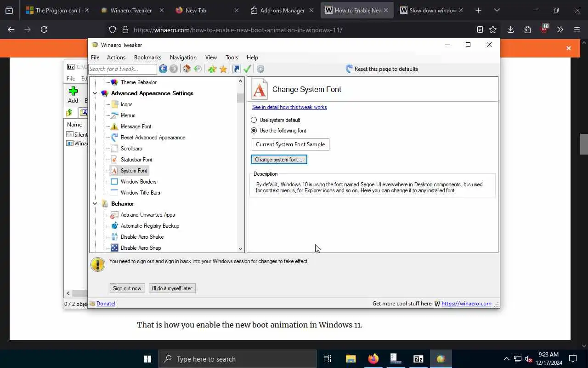
Task: Select Reset Advanced Appearance item
Action: [x=153, y=138]
